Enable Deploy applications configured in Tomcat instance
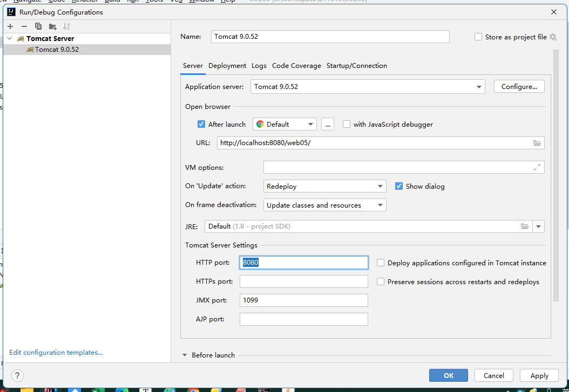The height and width of the screenshot is (392, 569). (380, 263)
